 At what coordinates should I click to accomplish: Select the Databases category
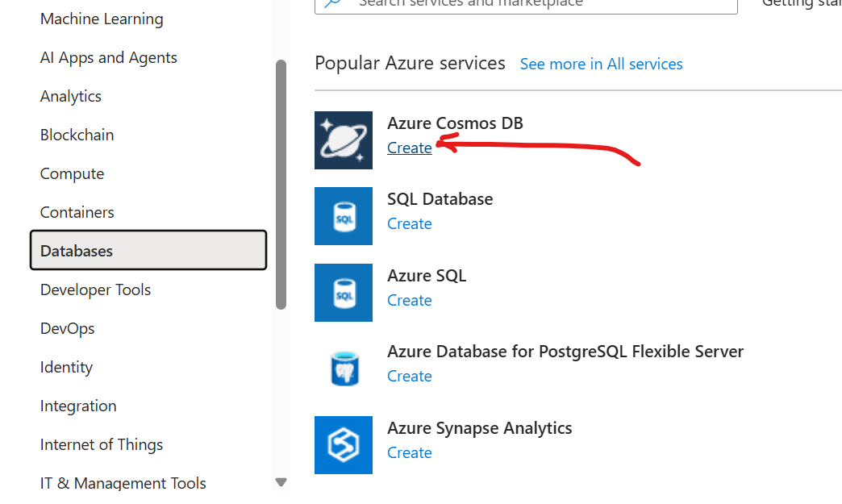pos(148,251)
